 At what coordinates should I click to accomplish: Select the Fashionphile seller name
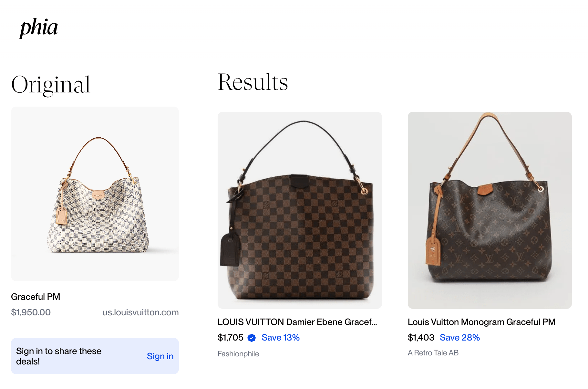(238, 354)
